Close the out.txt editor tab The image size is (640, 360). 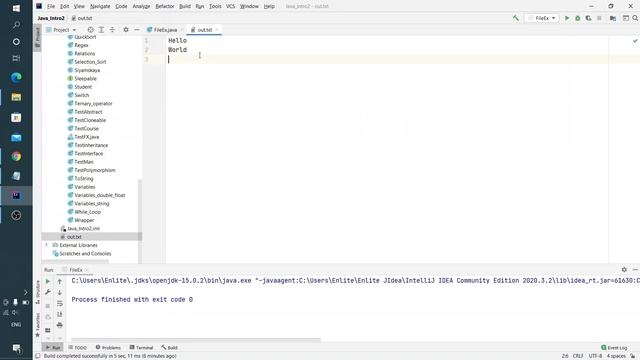point(217,30)
